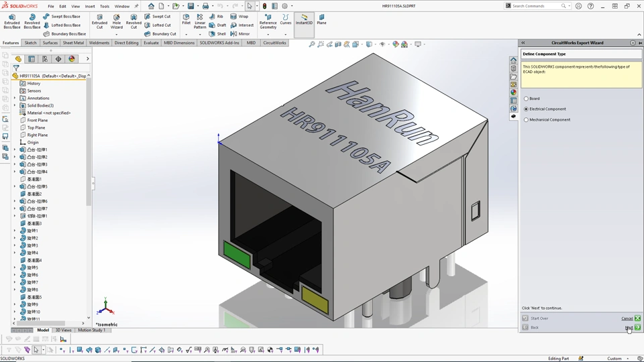Choose the Swept Cut command
Screen dimensions: 644x362
click(x=157, y=16)
